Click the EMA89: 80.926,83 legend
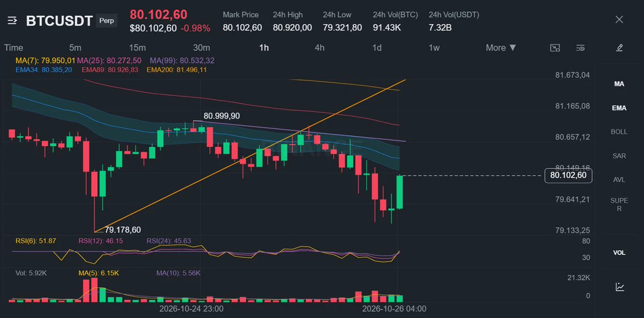 point(109,70)
